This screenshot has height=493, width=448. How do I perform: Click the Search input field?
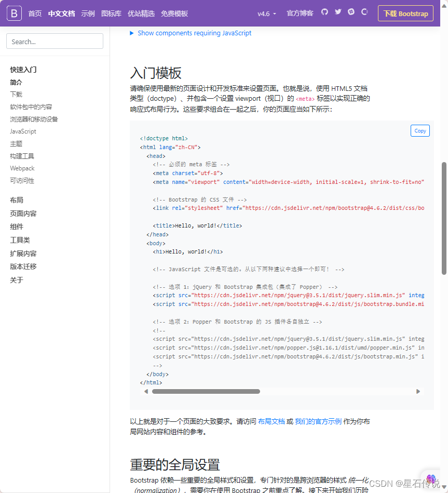point(54,41)
